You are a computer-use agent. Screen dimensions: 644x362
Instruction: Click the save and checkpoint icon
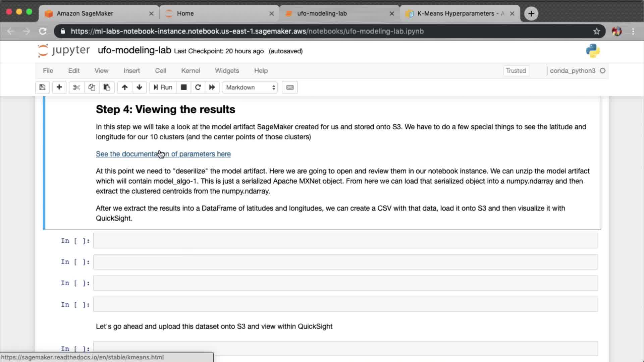[x=42, y=87]
